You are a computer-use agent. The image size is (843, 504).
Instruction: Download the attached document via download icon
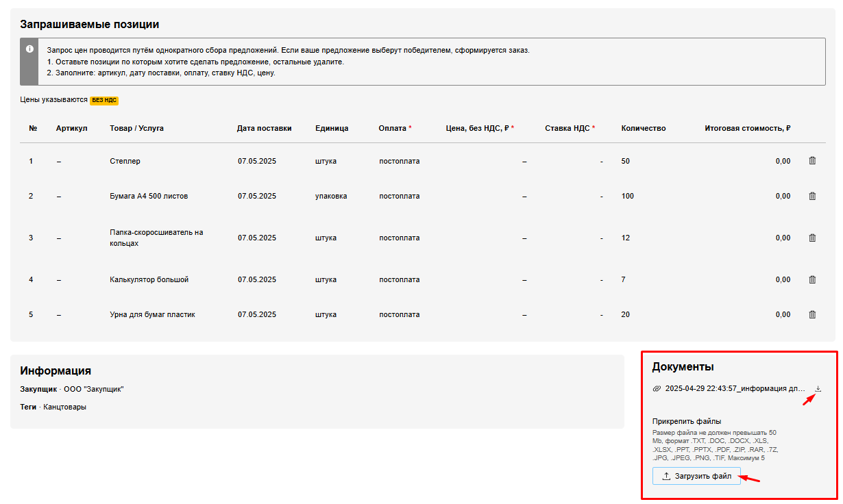click(x=818, y=389)
